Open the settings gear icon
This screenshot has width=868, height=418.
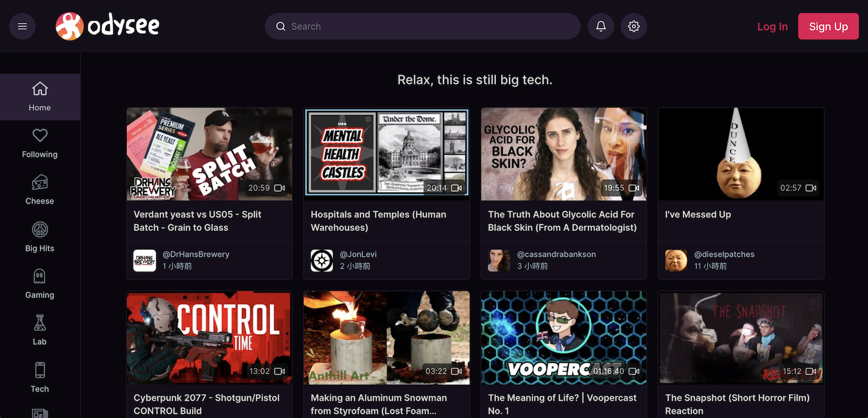pyautogui.click(x=634, y=27)
